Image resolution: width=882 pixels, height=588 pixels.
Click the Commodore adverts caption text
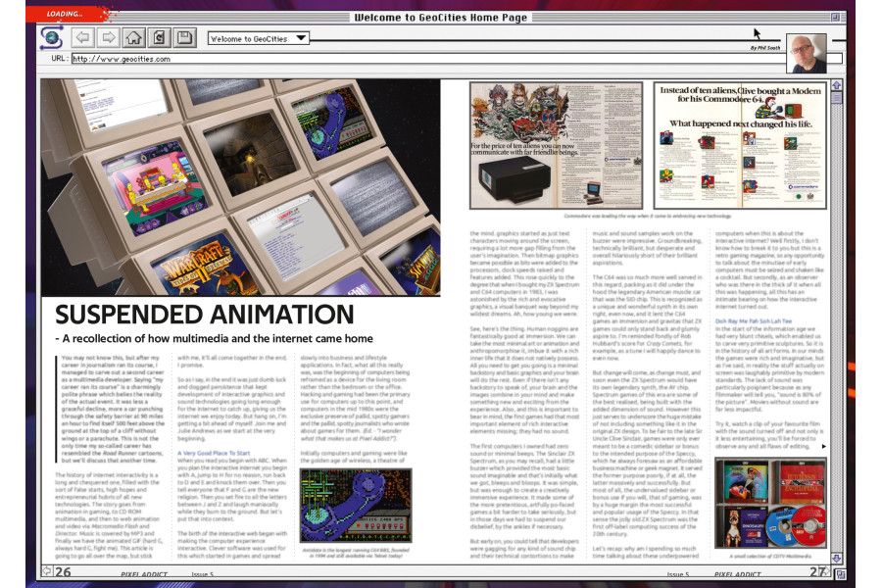[648, 216]
